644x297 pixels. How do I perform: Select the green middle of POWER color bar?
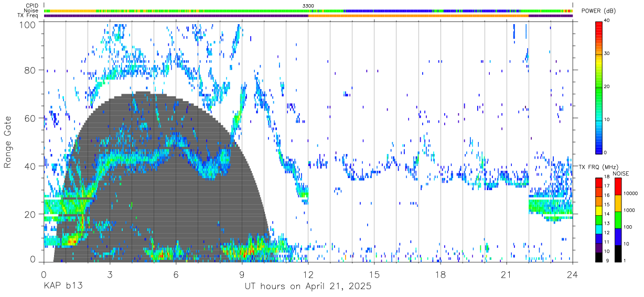tap(598, 86)
